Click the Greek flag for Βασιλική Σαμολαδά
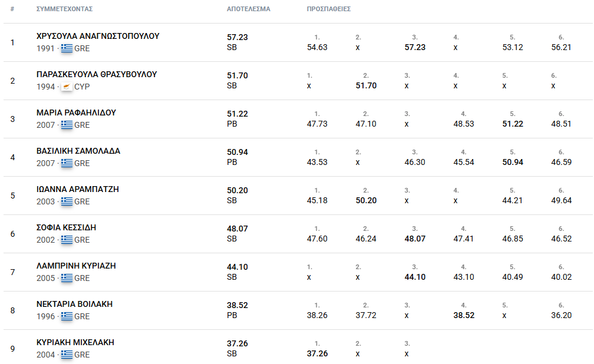 (67, 163)
